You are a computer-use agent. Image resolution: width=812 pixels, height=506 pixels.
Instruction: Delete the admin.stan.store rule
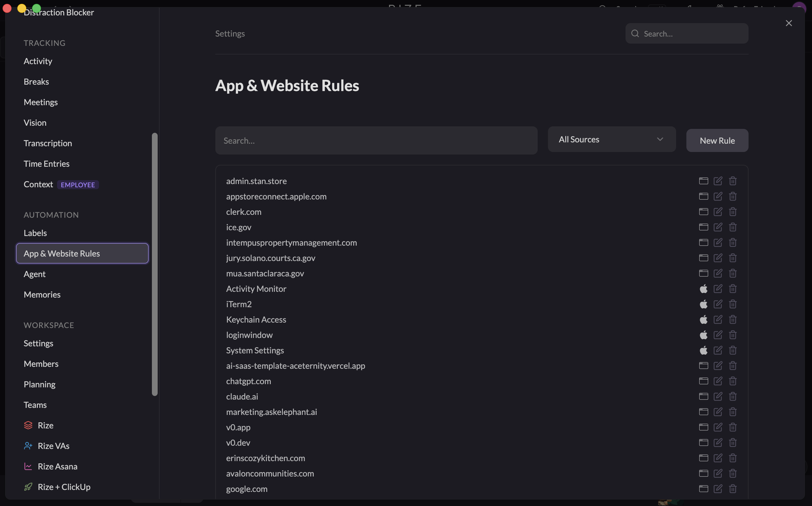[x=733, y=181]
